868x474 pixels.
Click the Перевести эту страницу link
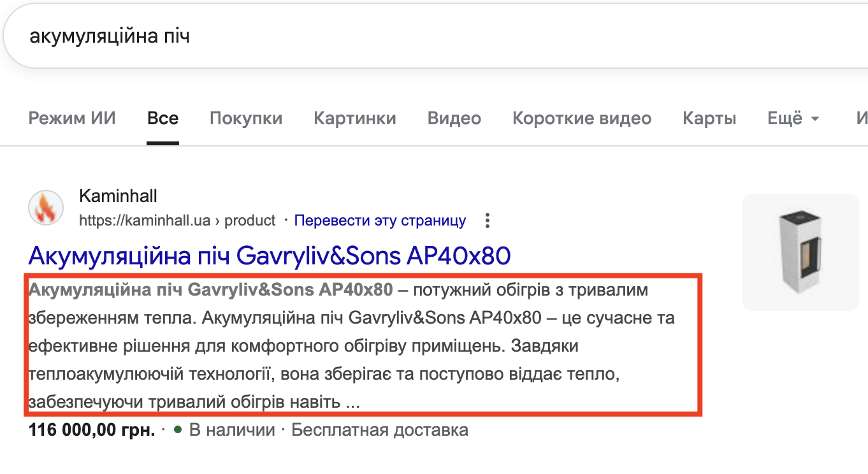[380, 221]
